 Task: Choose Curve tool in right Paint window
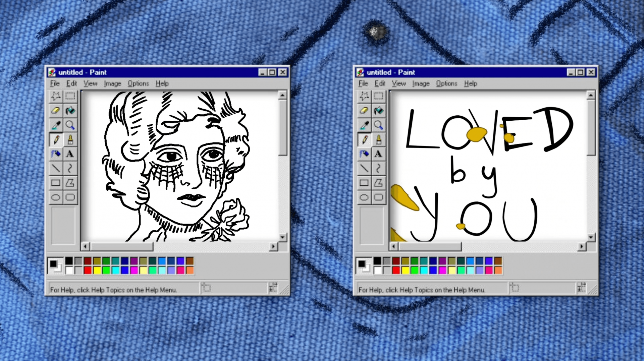[379, 169]
